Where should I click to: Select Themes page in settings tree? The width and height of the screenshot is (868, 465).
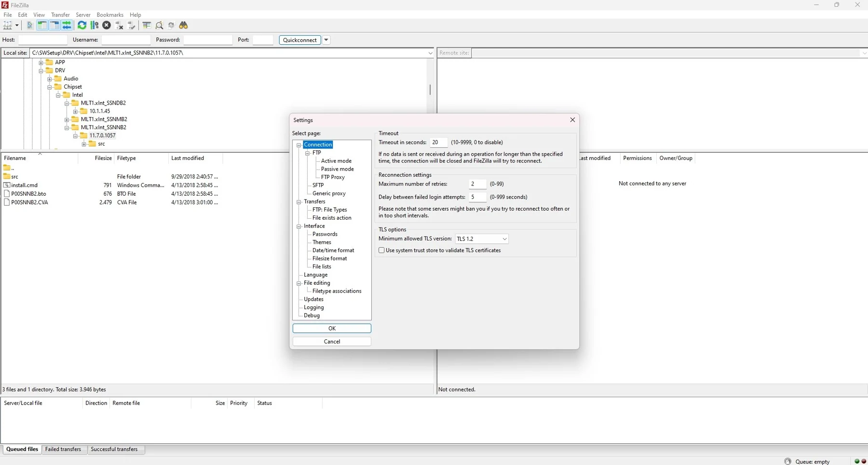click(x=322, y=242)
